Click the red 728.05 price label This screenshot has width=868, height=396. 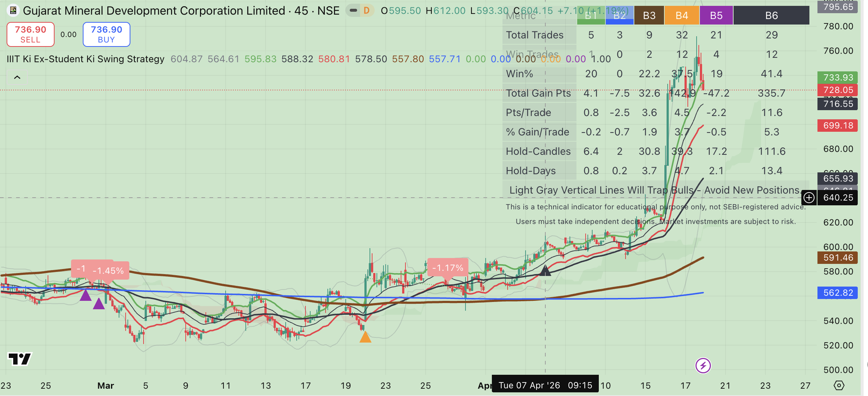[x=838, y=90]
